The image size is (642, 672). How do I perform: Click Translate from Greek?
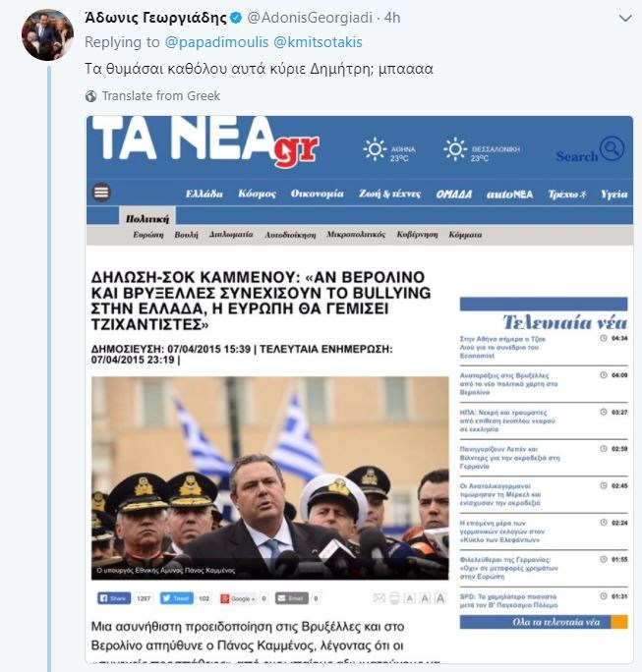161,95
